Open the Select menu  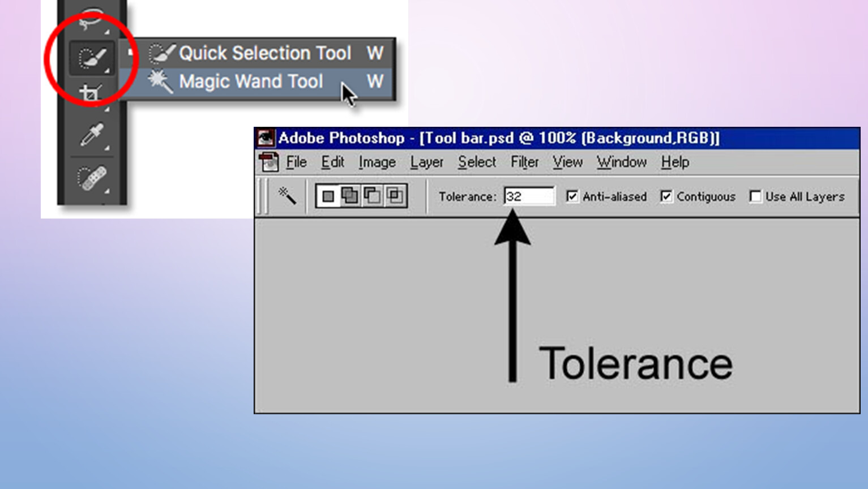[477, 162]
